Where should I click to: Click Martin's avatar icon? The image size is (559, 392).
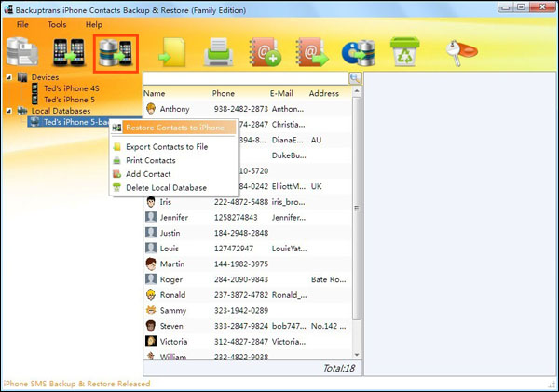151,264
